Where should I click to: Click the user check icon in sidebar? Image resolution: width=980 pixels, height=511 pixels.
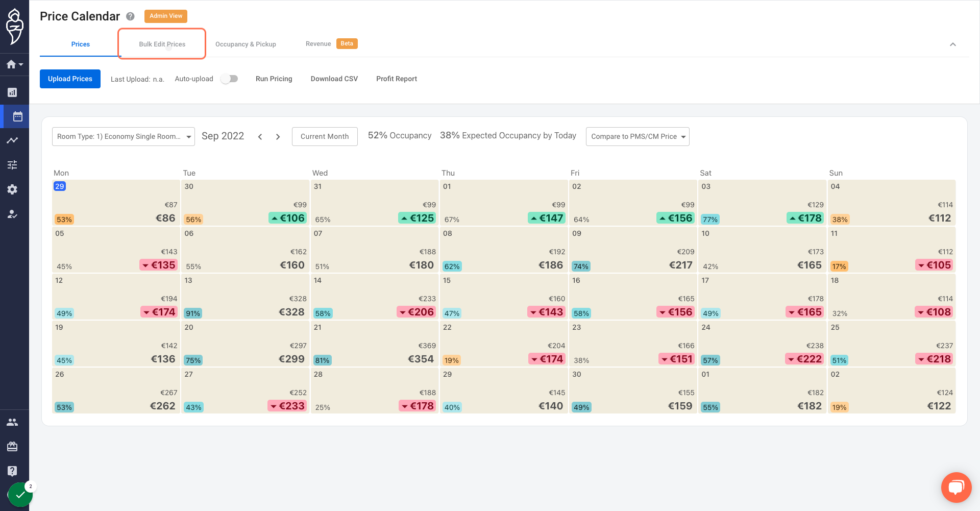click(x=12, y=214)
